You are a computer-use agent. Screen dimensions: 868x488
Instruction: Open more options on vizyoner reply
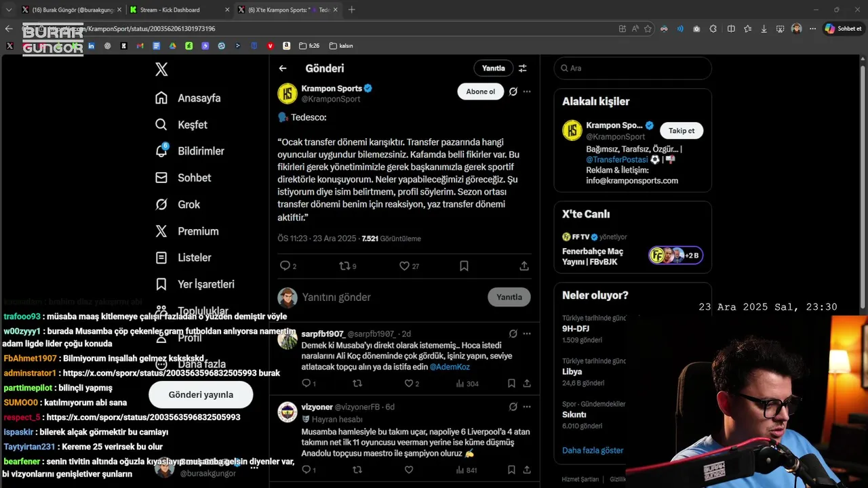[527, 407]
